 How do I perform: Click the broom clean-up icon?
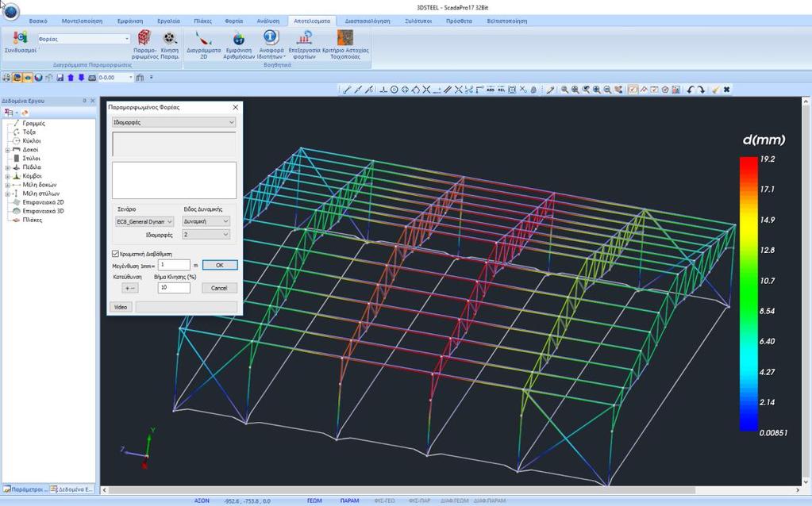pyautogui.click(x=716, y=90)
